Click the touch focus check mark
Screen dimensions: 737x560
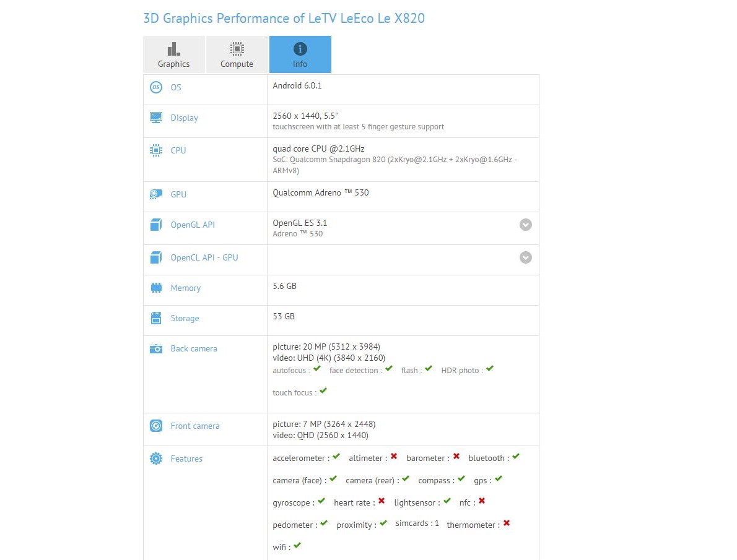pyautogui.click(x=323, y=390)
